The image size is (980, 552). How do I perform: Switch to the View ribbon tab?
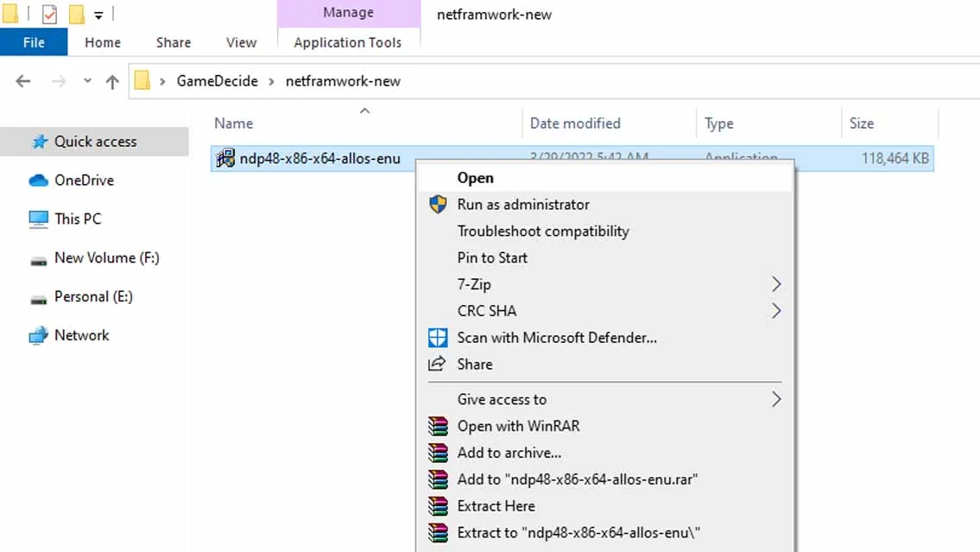pyautogui.click(x=241, y=42)
